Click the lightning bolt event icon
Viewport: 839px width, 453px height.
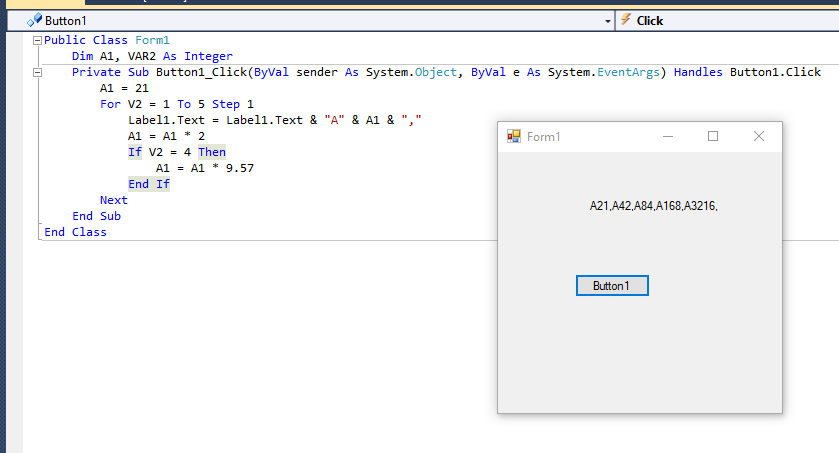[x=626, y=20]
